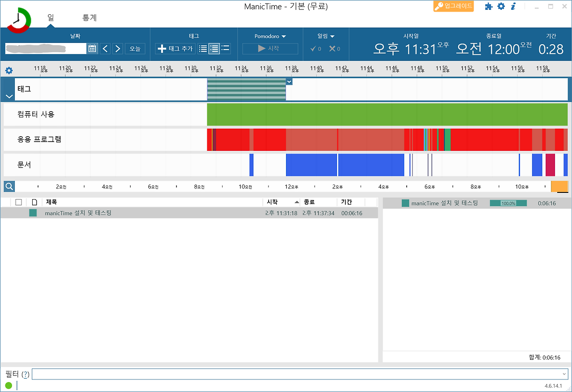Select the striped tag block on the 태그 timeline

click(x=246, y=89)
